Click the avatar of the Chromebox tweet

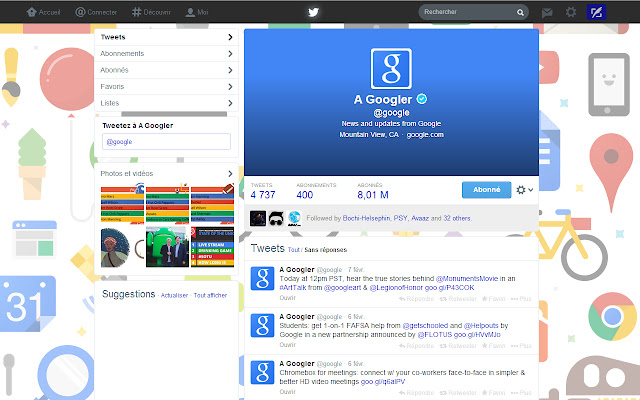pos(262,372)
